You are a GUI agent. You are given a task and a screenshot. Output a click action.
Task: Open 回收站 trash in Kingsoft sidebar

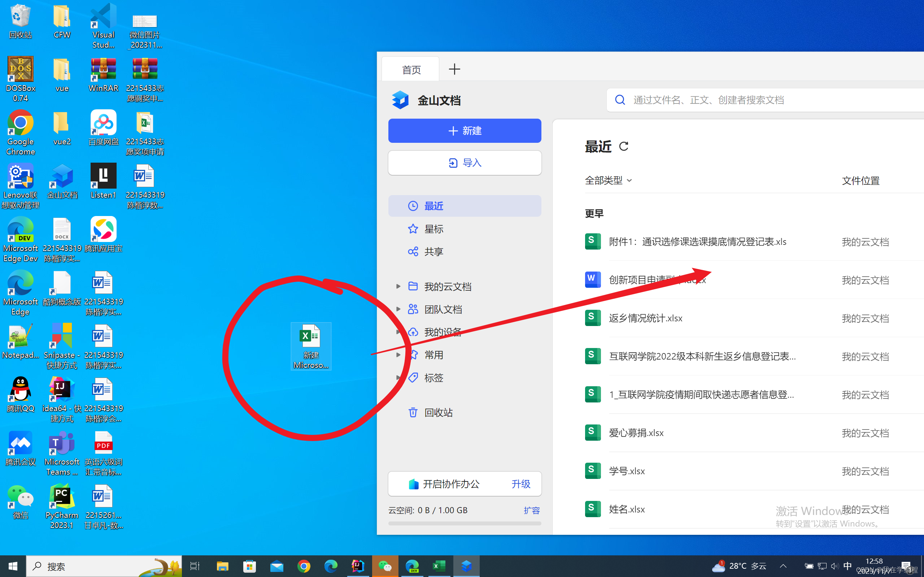pyautogui.click(x=438, y=413)
